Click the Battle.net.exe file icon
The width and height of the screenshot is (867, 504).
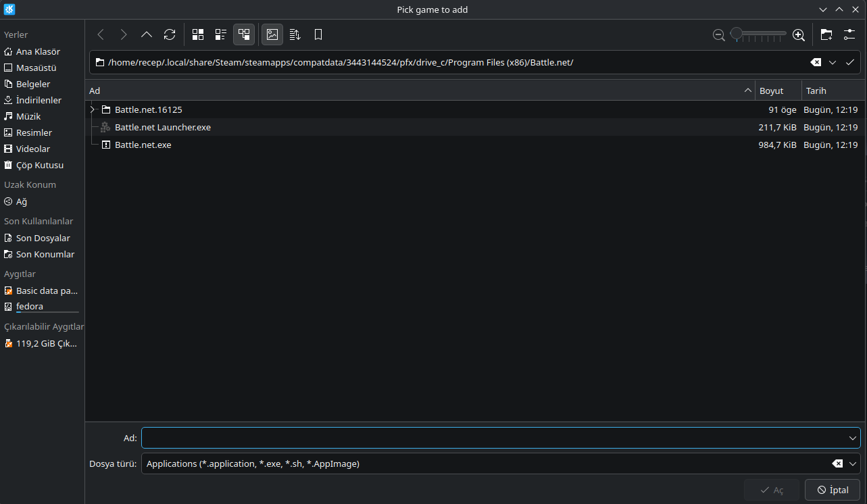(105, 145)
